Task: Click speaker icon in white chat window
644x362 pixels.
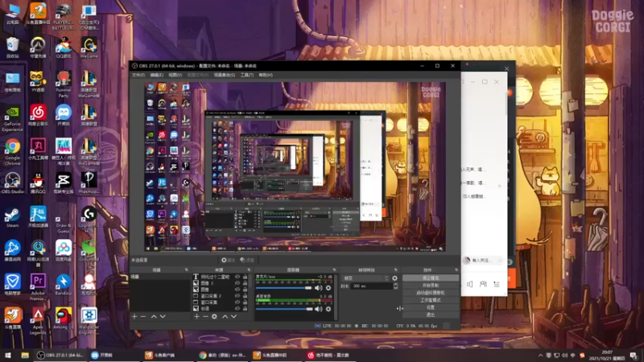Action: coord(470,284)
